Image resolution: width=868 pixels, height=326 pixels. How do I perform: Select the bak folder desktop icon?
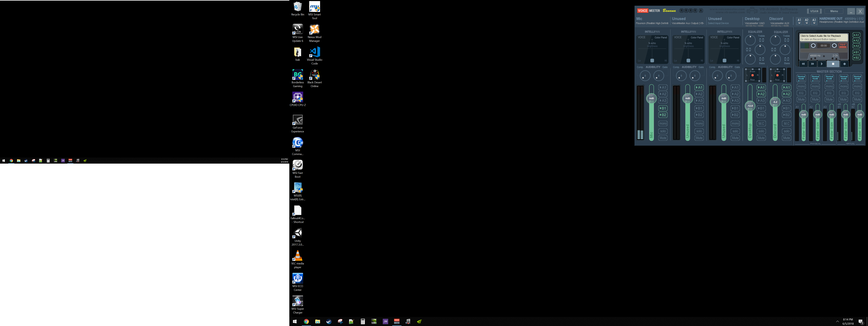tap(297, 54)
